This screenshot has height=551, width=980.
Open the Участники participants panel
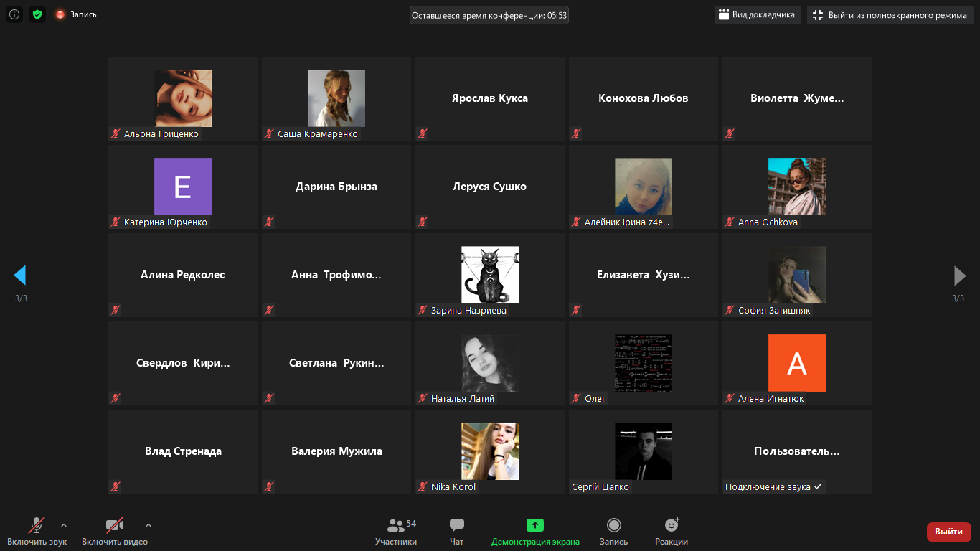click(395, 532)
